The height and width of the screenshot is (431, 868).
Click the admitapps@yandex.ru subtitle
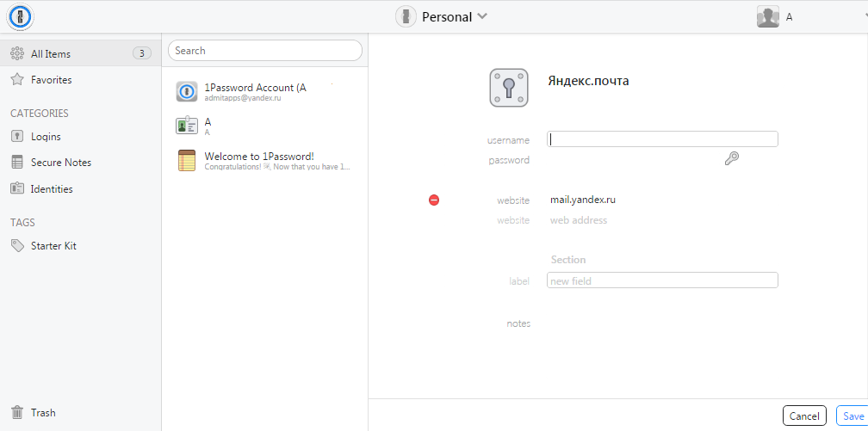coord(243,98)
